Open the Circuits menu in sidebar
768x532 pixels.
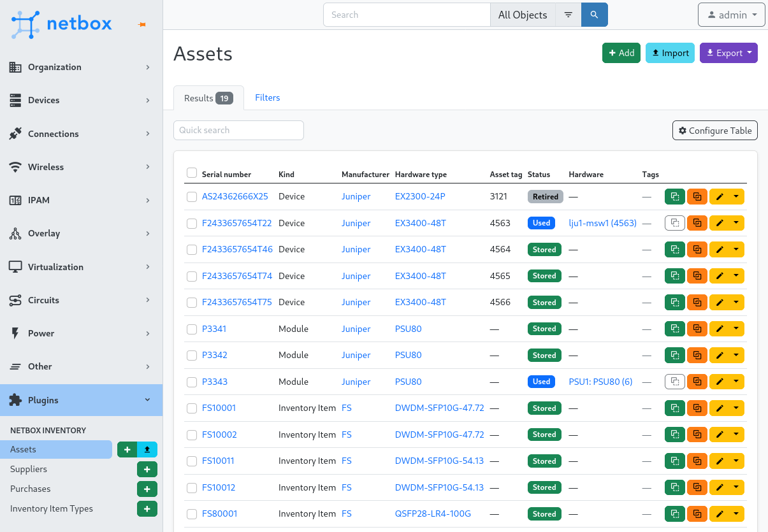81,300
